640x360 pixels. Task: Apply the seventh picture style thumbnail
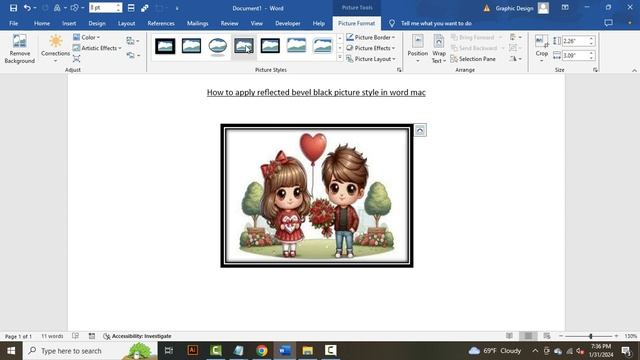pyautogui.click(x=322, y=46)
